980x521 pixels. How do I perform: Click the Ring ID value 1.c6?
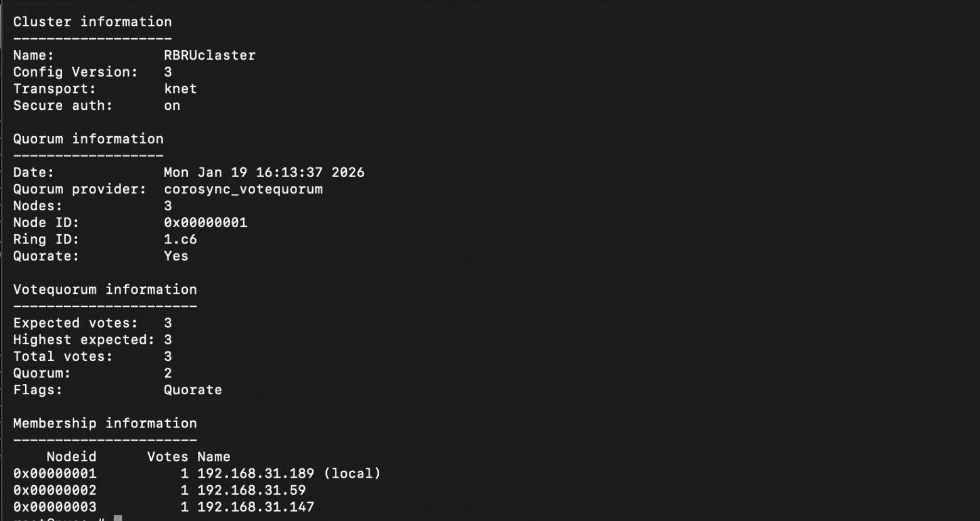point(180,239)
